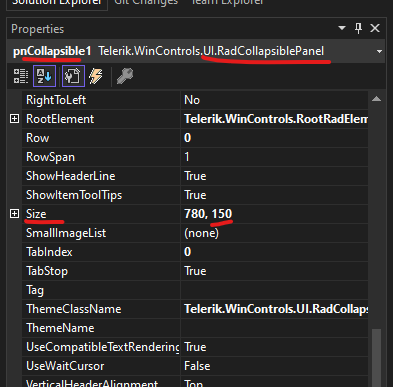393x387 pixels.
Task: Edit the TabIndex value 0
Action: coord(274,252)
